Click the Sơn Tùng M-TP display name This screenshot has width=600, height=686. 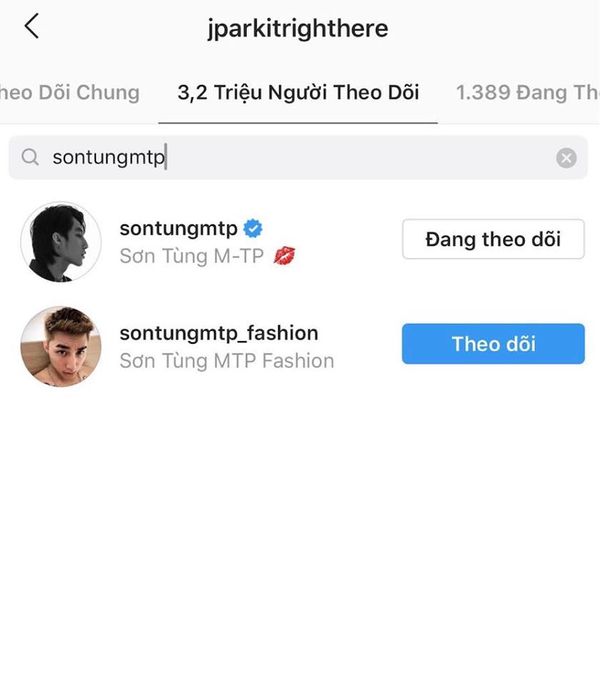192,256
